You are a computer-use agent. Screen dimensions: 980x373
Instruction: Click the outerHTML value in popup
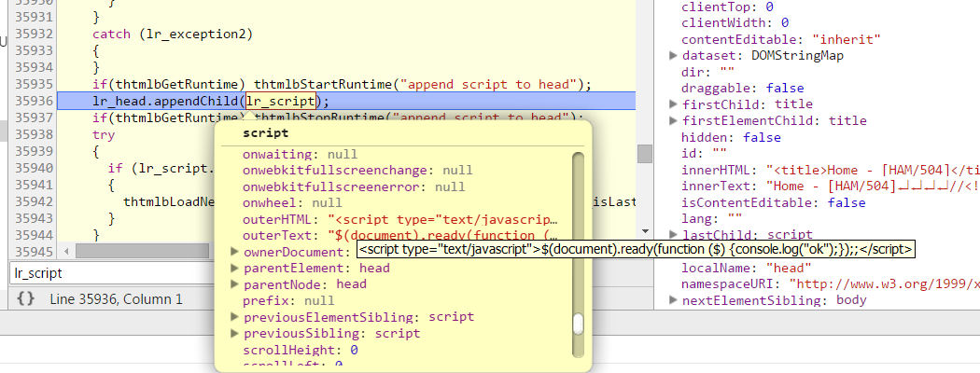[443, 219]
